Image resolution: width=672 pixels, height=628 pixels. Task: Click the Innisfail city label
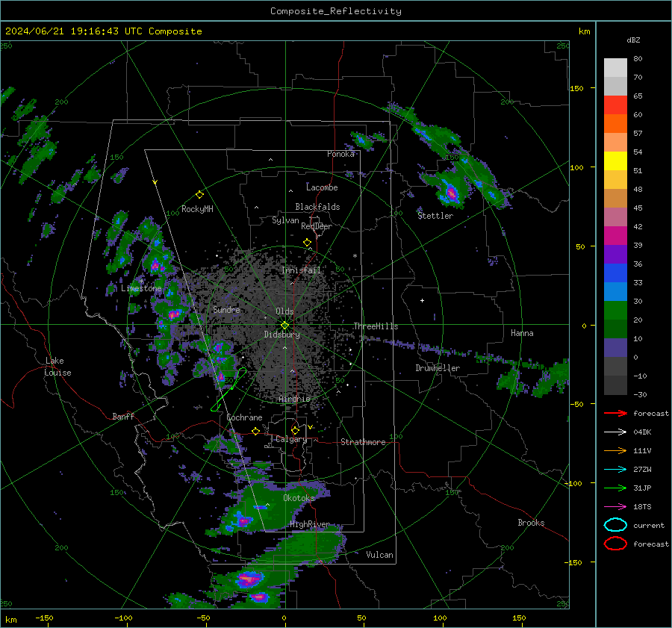pos(301,270)
